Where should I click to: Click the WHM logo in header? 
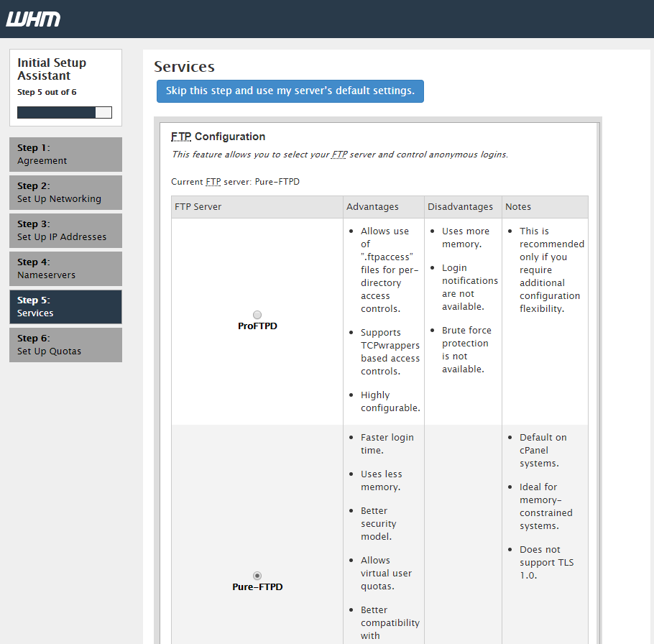point(33,19)
